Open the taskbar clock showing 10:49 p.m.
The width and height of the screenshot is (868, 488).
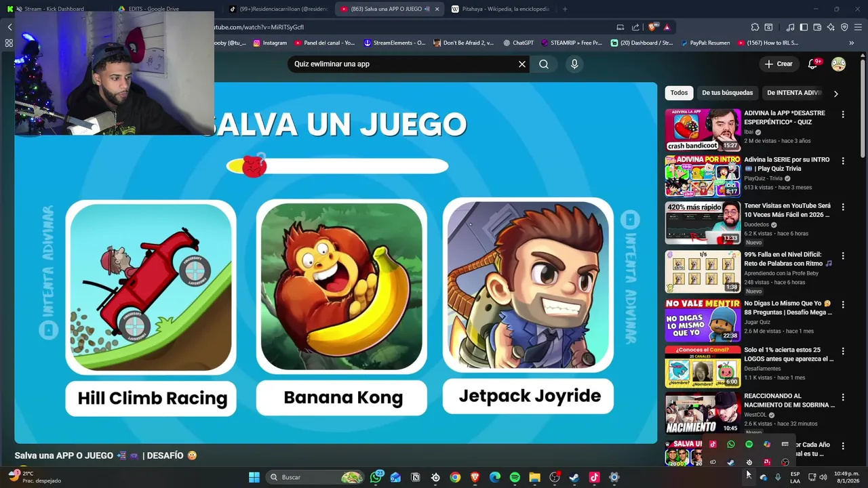[x=847, y=477]
